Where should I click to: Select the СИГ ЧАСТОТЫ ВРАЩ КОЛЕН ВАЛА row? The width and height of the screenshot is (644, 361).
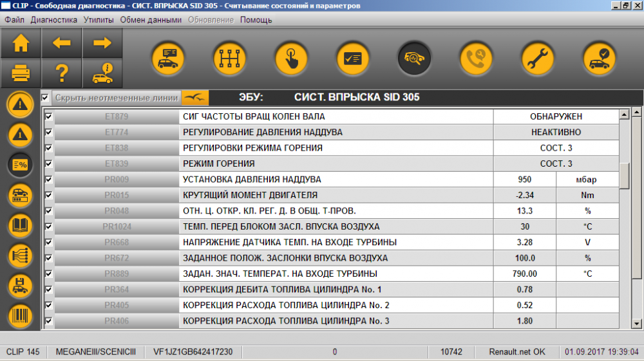point(336,116)
